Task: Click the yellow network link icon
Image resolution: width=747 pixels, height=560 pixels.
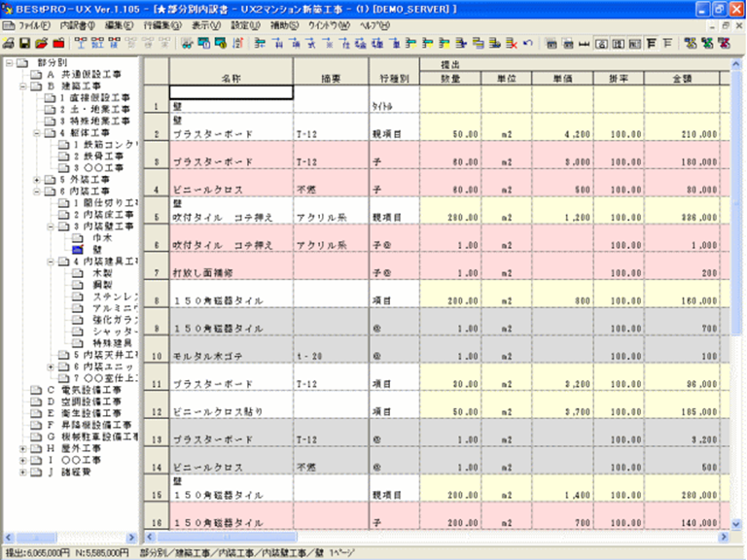Action: (x=691, y=44)
